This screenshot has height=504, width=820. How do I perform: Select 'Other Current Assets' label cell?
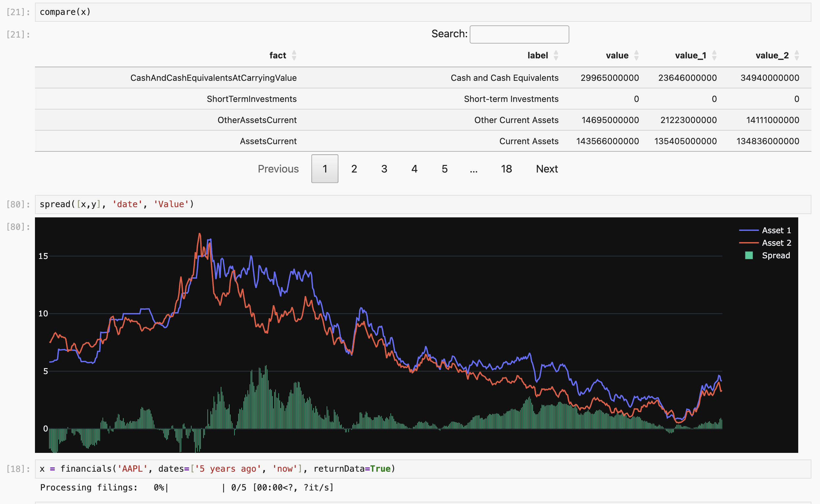(x=516, y=120)
